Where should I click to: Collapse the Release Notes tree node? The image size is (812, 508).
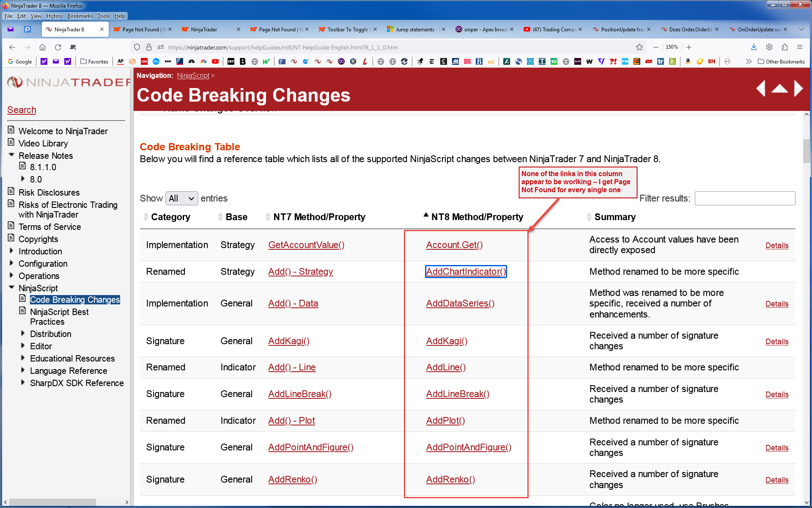coord(12,155)
